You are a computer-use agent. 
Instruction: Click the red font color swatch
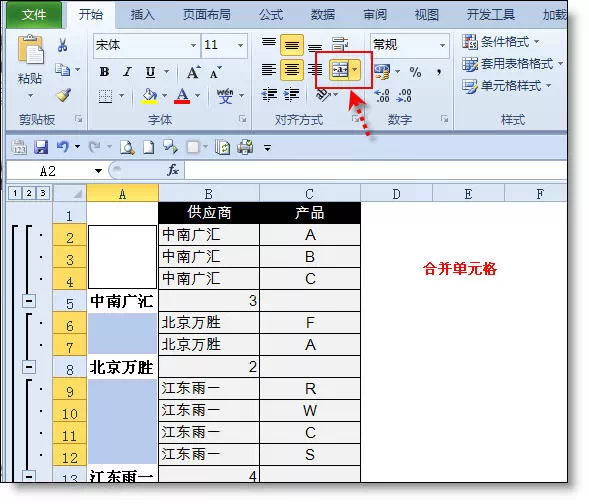coord(182,96)
